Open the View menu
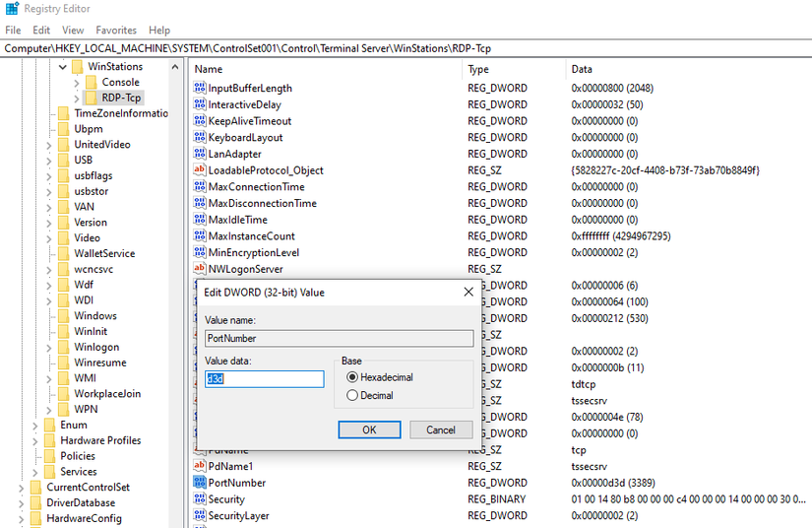Screen dimensions: 812x528 click(x=73, y=31)
